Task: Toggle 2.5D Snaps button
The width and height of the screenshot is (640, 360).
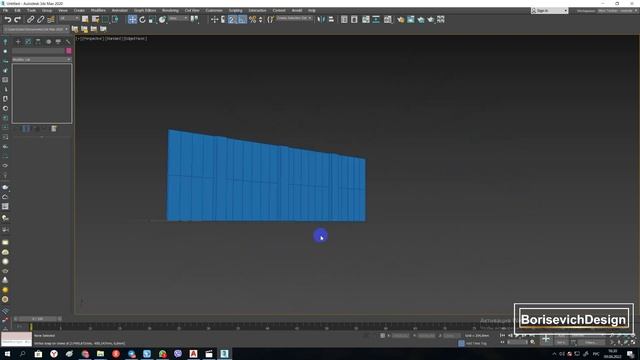Action: point(232,19)
